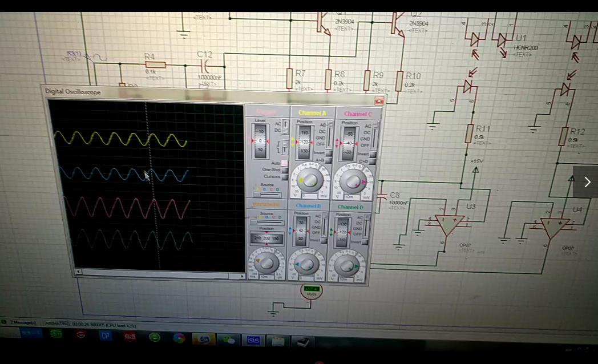Select capacitor C12 in the schematic
598x364 pixels.
point(205,66)
